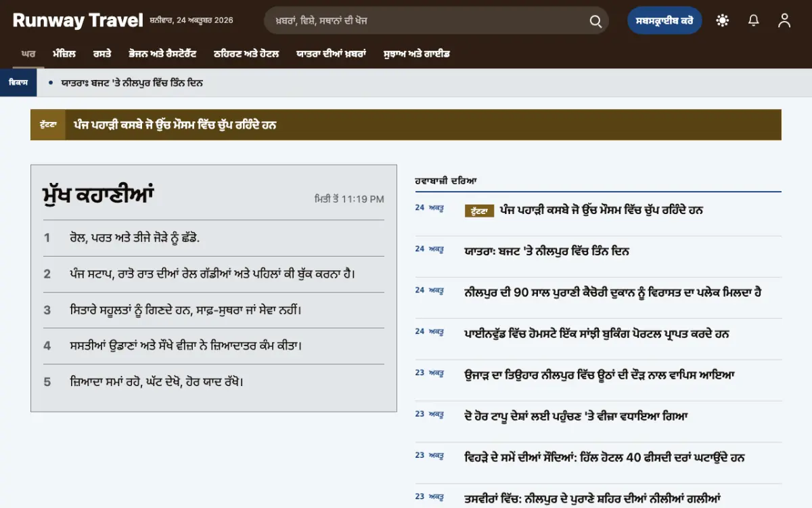Click the ਹਵਾਬਾਜ਼ੀ ਦਰਿਆ feed heading
The width and height of the screenshot is (812, 508).
(447, 181)
